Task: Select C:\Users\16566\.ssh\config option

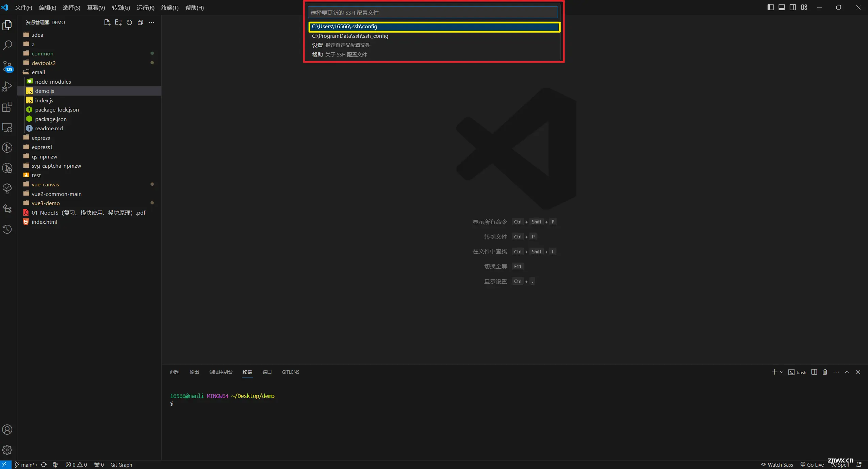Action: (x=434, y=27)
